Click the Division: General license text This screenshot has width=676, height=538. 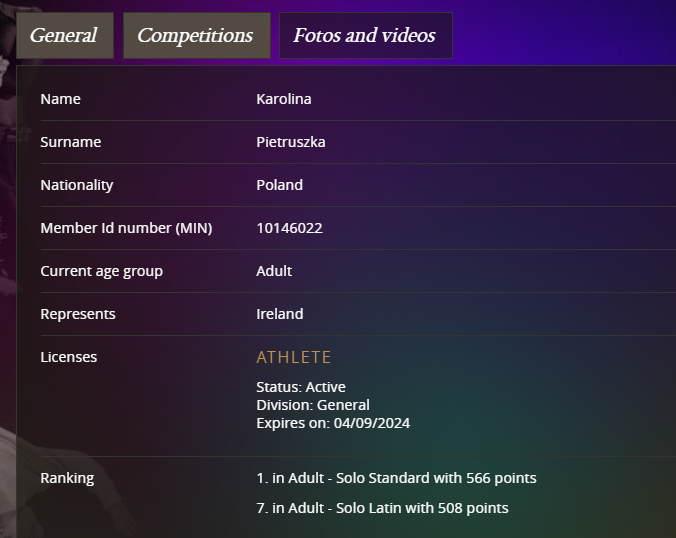(313, 405)
